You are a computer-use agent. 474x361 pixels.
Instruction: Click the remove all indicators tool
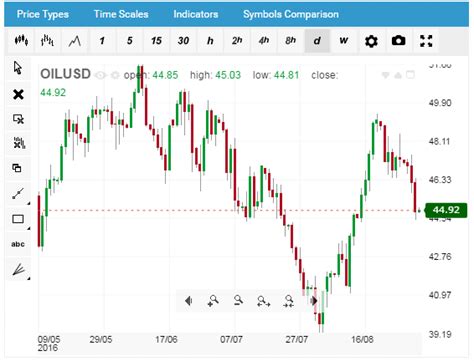(18, 143)
